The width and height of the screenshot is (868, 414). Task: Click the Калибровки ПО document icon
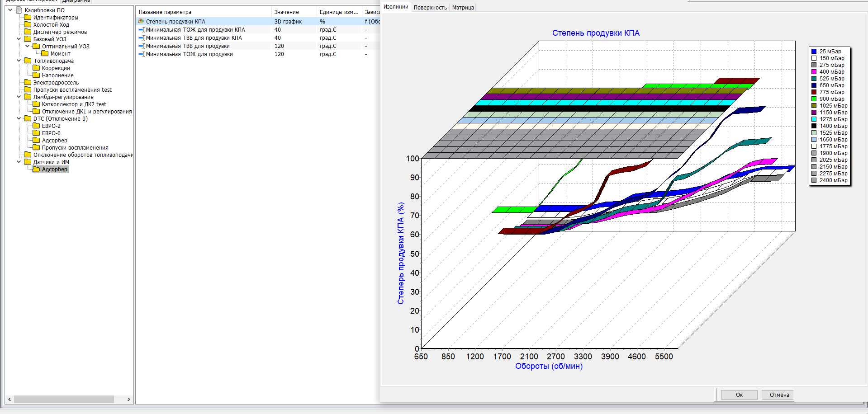tap(19, 10)
